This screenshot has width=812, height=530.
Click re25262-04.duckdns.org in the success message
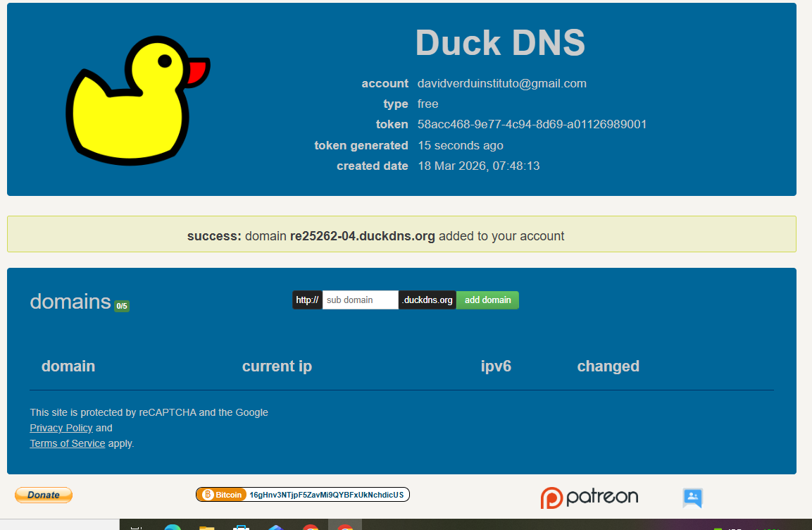[363, 236]
